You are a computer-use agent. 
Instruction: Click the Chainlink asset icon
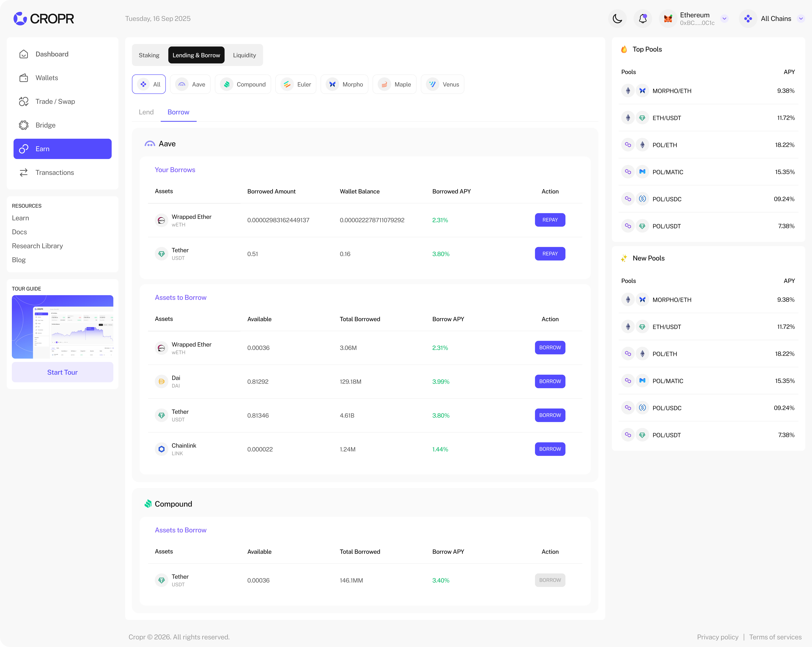point(162,449)
